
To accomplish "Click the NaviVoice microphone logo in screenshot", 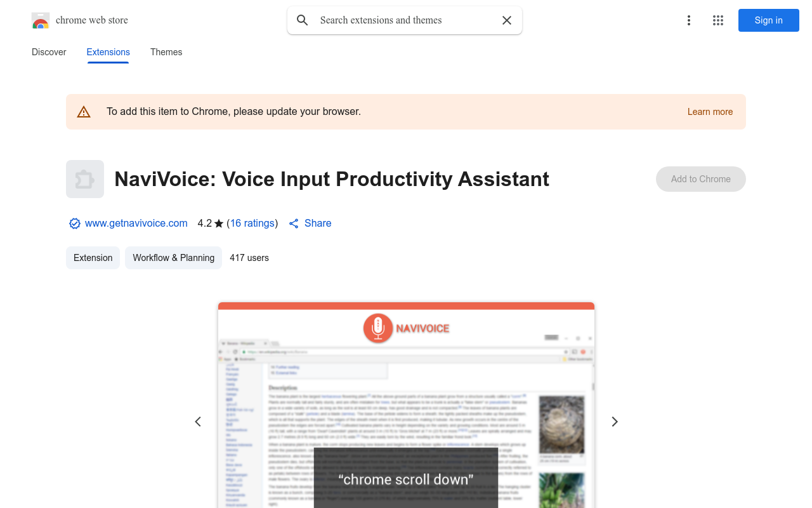I will coord(378,328).
